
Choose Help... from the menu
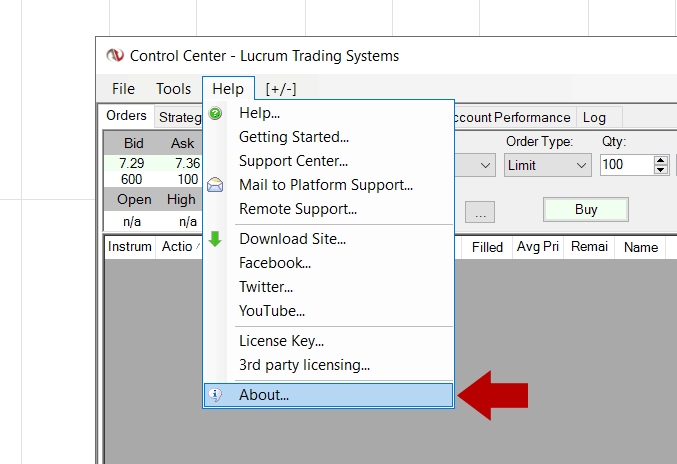[x=328, y=113]
